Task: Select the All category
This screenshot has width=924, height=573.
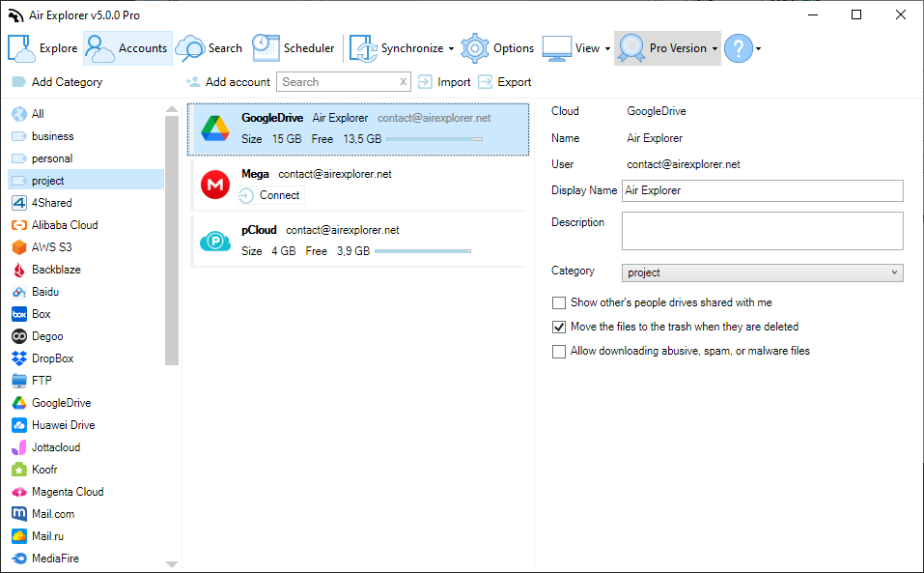Action: tap(86, 114)
